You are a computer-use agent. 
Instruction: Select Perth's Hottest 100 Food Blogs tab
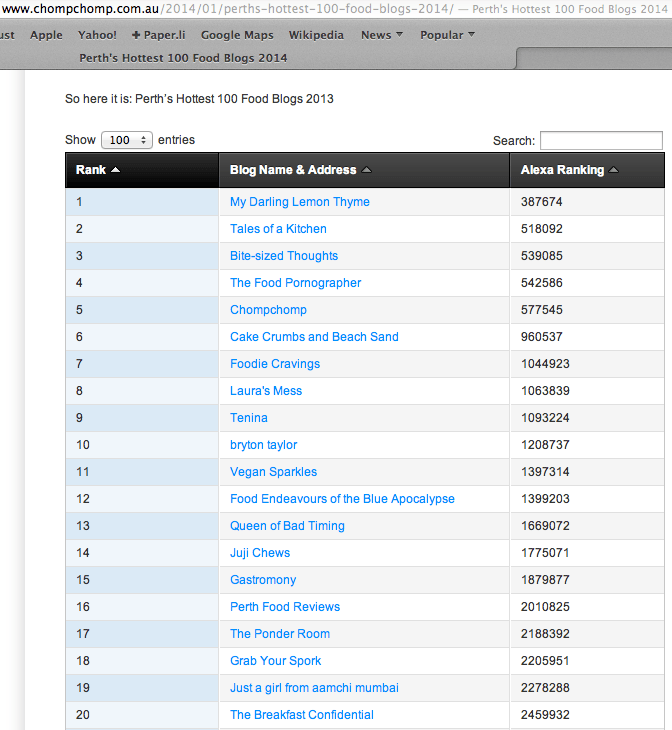pos(183,58)
